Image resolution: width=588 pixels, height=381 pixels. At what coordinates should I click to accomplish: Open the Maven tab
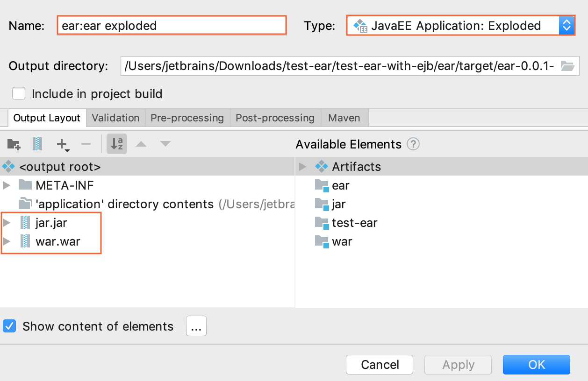click(344, 118)
